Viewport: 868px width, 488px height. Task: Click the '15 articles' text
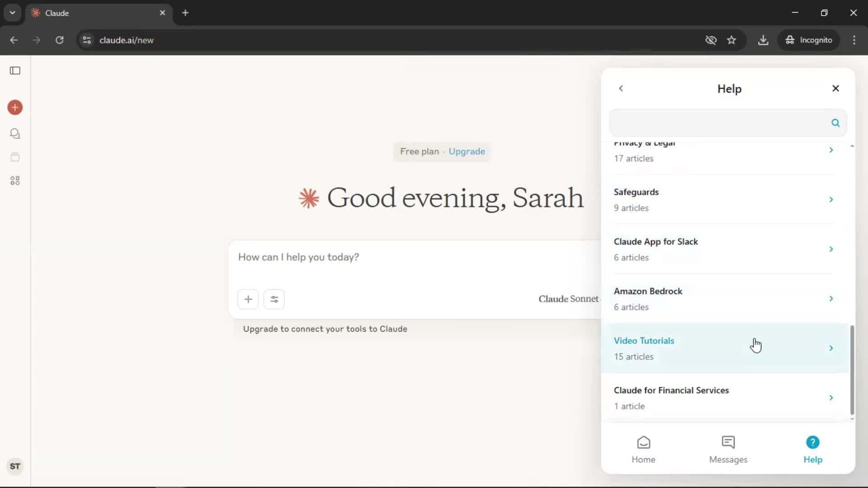click(x=633, y=357)
